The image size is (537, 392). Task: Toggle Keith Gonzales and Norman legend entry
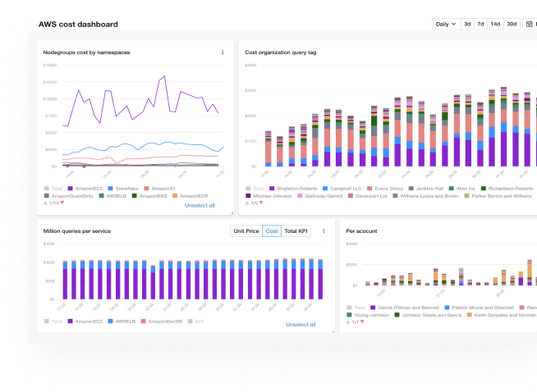tap(502, 315)
